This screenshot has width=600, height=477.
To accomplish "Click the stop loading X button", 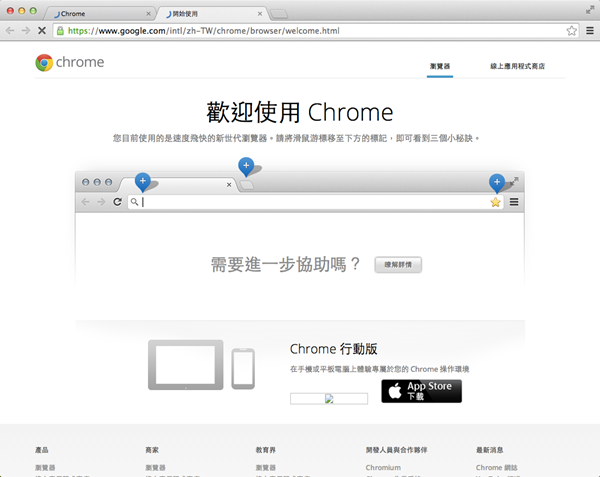I will [x=40, y=31].
